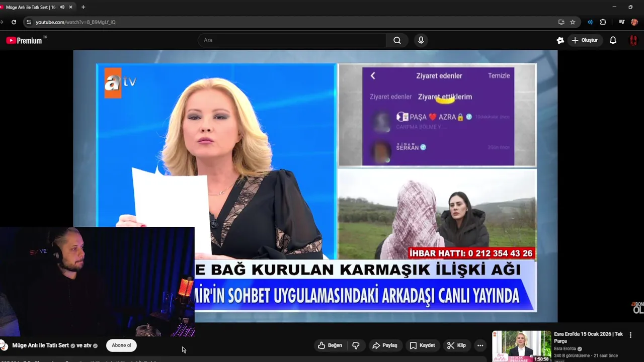The image size is (644, 362).
Task: Click the blue sound extension icon
Action: [590, 22]
